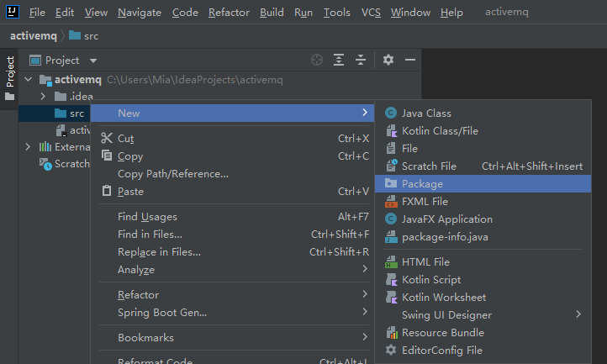Collapse the activemq root tree node

point(29,79)
